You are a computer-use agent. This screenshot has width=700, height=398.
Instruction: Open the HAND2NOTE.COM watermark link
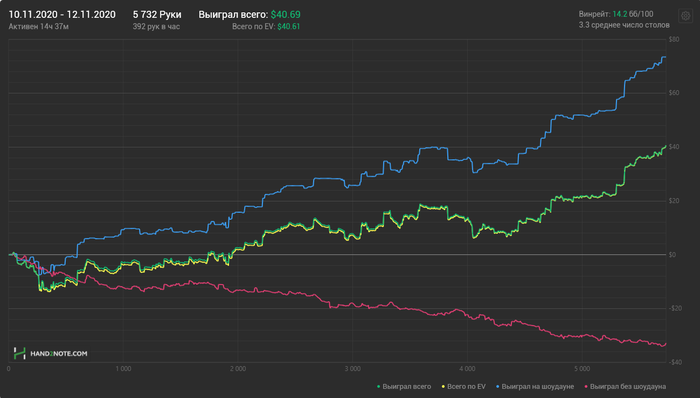tap(58, 354)
